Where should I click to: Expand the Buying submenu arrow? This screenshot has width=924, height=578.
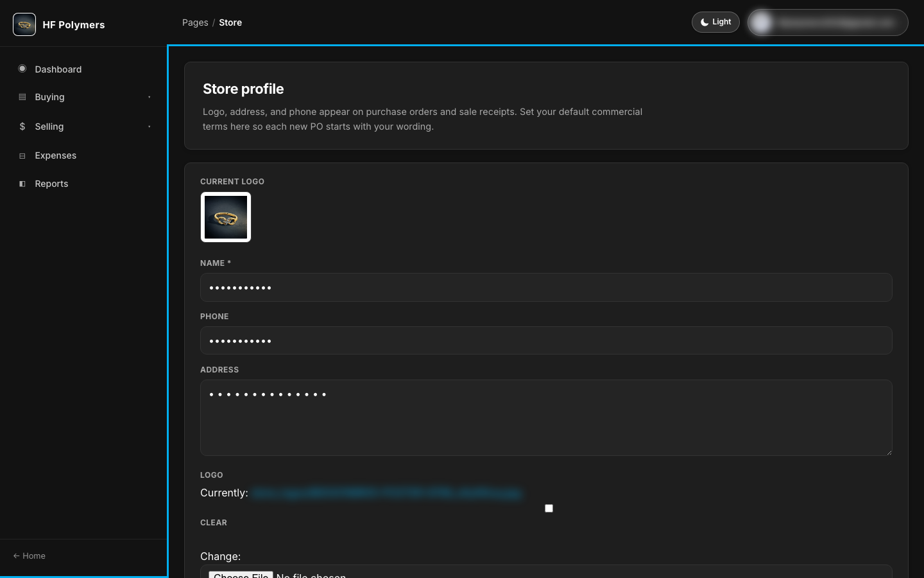click(x=150, y=97)
